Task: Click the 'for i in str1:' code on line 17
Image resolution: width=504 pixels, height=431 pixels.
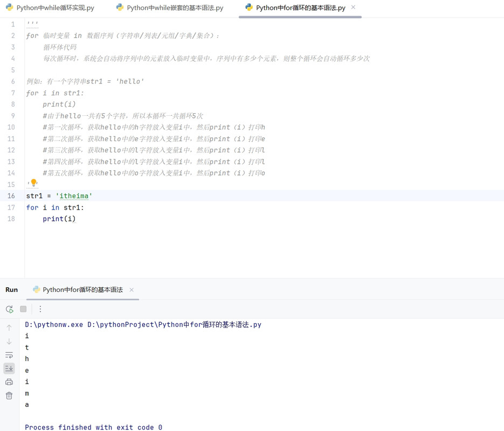Action: 55,207
